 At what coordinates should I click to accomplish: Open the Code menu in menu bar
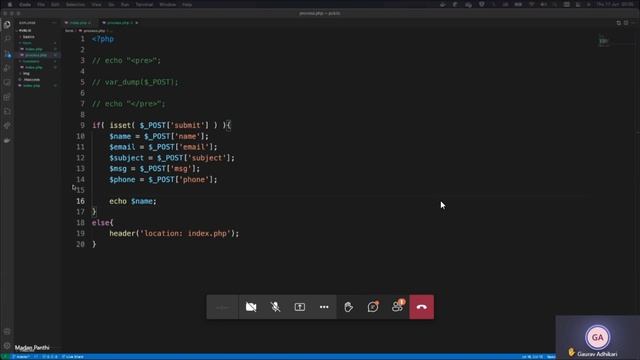(25, 4)
